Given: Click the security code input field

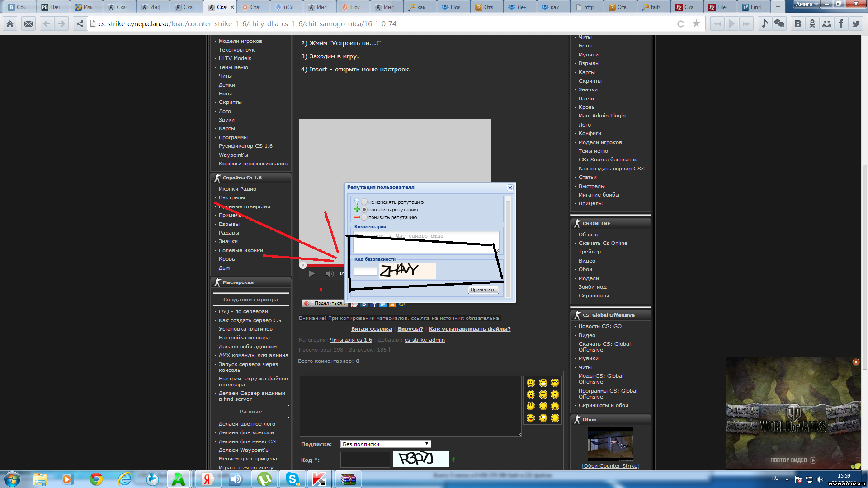Looking at the screenshot, I should tap(365, 271).
